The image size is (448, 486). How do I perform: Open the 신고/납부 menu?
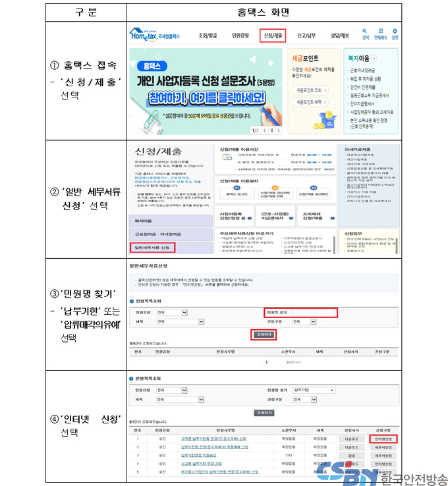click(306, 36)
